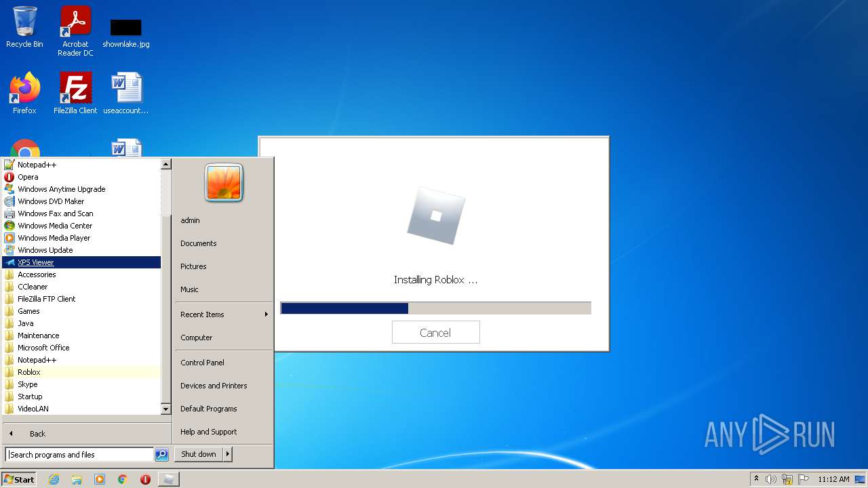Expand the Skype folder
The image size is (868, 488).
(x=81, y=384)
